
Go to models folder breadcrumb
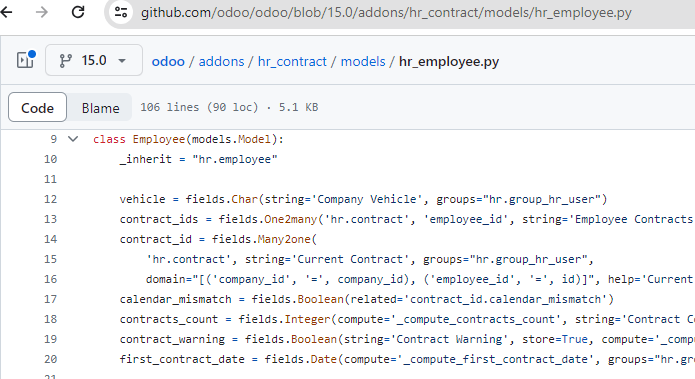click(x=363, y=61)
